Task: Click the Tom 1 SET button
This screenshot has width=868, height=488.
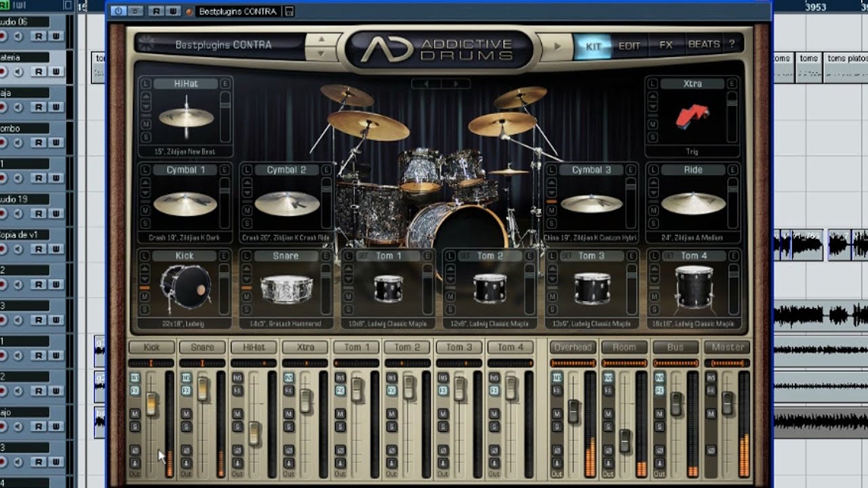Action: (x=363, y=256)
